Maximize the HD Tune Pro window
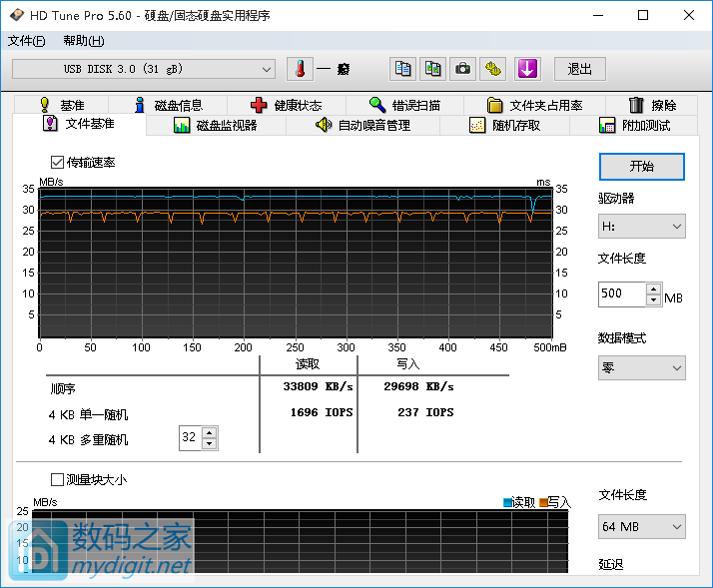The image size is (713, 588). 643,15
